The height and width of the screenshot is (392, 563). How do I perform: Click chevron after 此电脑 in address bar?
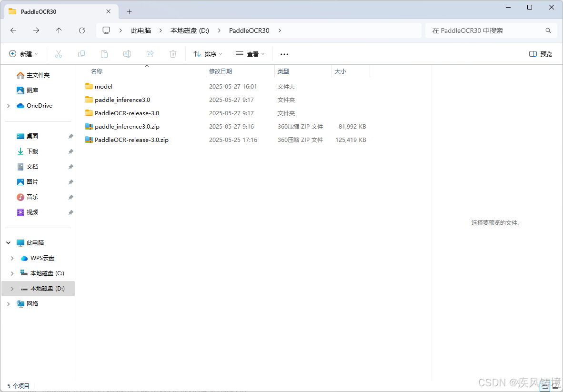161,30
